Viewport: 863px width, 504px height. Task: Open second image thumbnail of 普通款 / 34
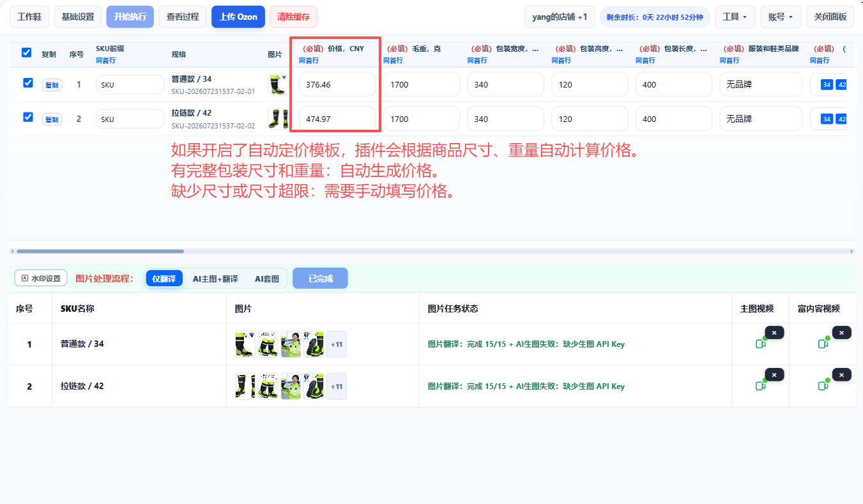coord(268,344)
